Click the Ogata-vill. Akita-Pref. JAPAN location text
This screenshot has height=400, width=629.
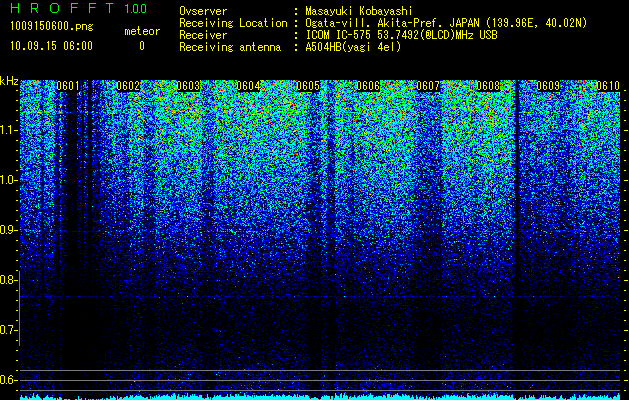click(446, 23)
